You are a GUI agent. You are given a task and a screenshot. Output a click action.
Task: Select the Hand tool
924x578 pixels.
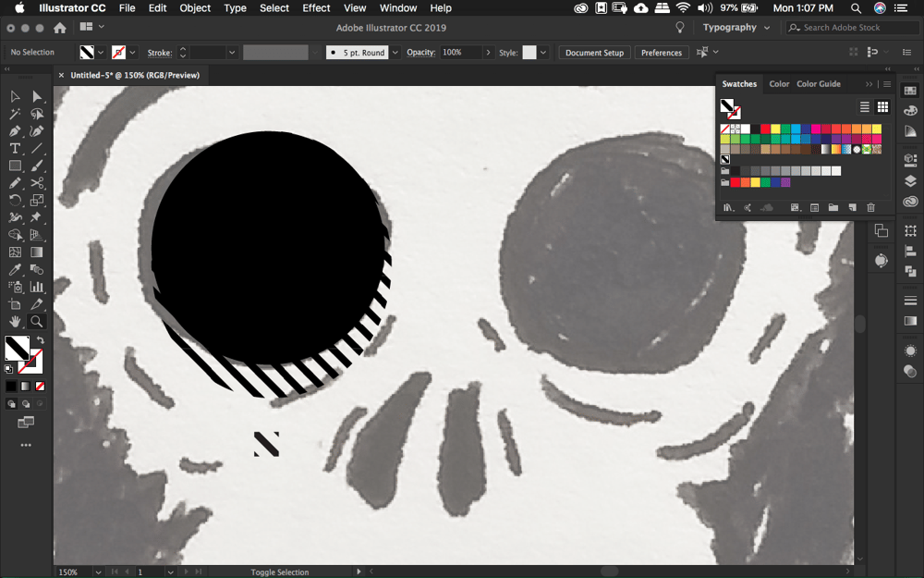[15, 322]
